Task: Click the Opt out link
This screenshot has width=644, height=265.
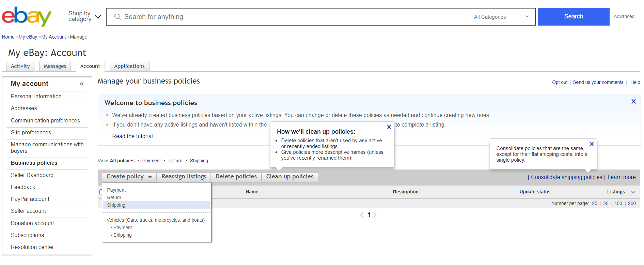Action: (x=560, y=82)
